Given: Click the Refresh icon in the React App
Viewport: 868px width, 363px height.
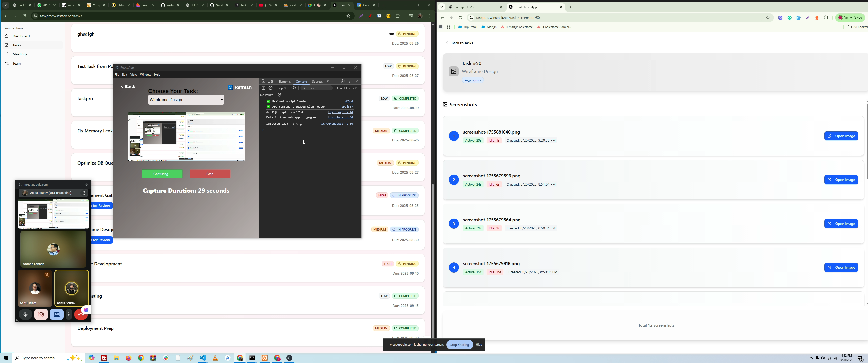Looking at the screenshot, I should coord(230,87).
